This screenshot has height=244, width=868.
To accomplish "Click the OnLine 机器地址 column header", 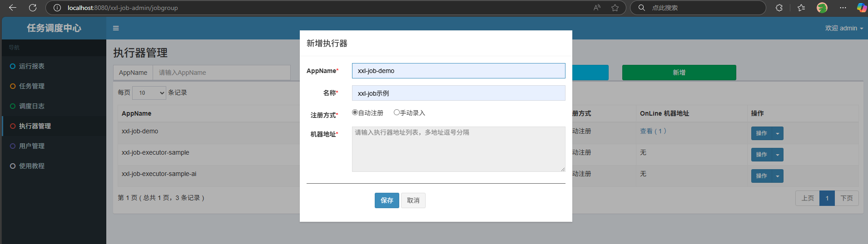I will coord(665,113).
